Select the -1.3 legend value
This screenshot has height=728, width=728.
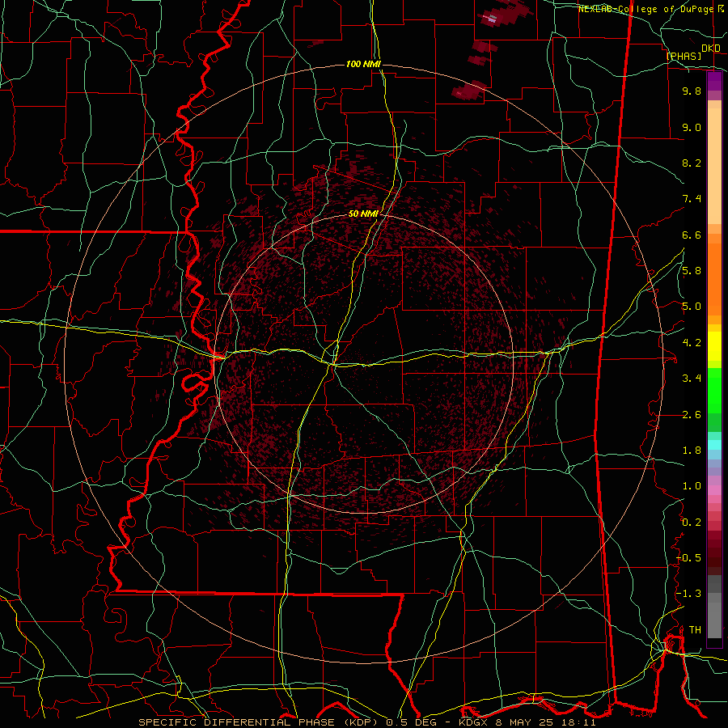point(688,594)
